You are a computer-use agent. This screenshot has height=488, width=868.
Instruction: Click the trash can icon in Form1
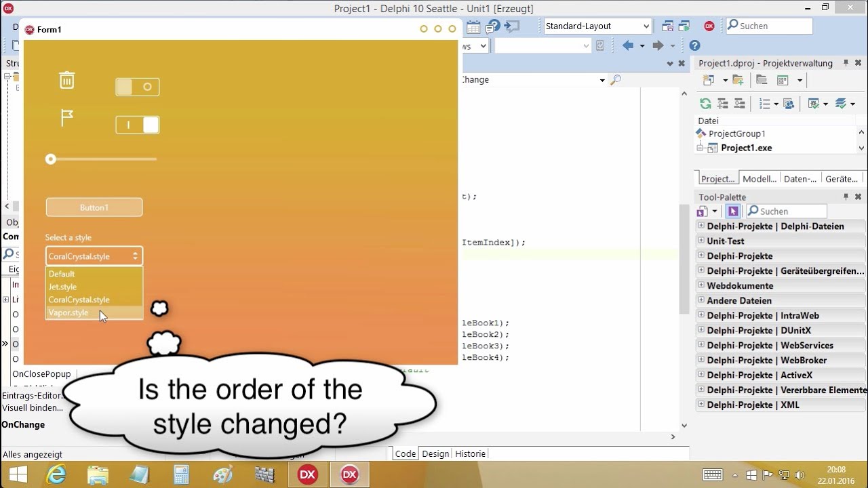point(66,80)
